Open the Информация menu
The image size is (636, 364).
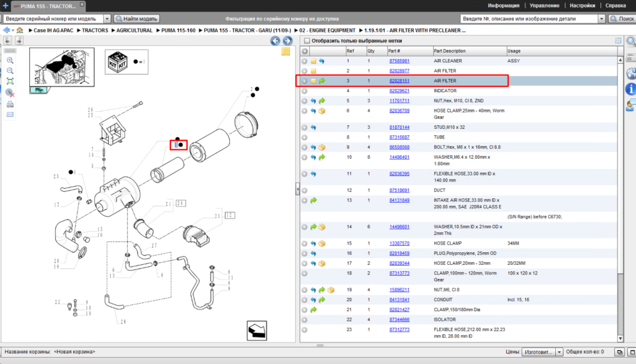point(503,6)
